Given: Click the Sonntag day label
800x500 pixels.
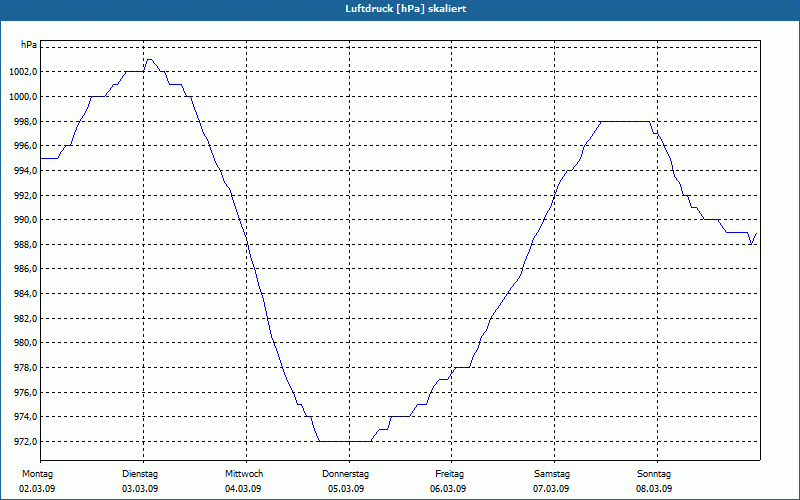Looking at the screenshot, I should coord(654,474).
